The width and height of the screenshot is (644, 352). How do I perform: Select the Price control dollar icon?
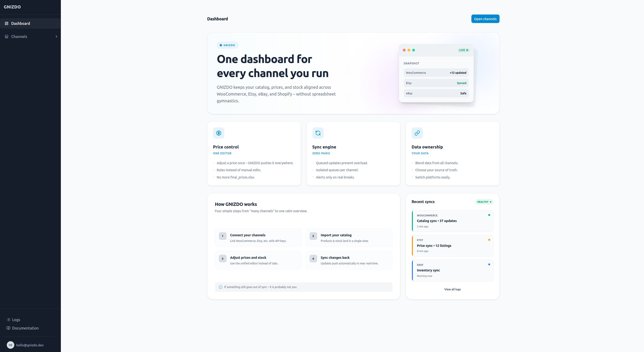[x=218, y=133]
